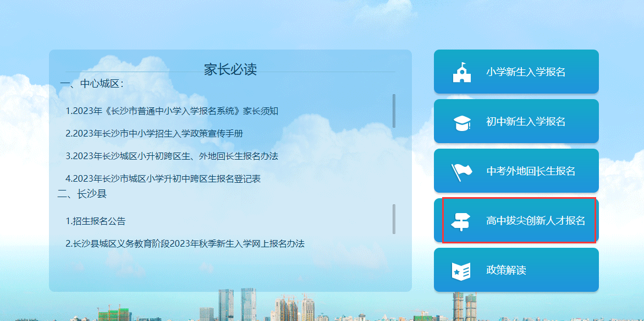The image size is (644, 321).
Task: Open 长沙县城区义务教育阶段网上报名办法 link
Action: [185, 243]
